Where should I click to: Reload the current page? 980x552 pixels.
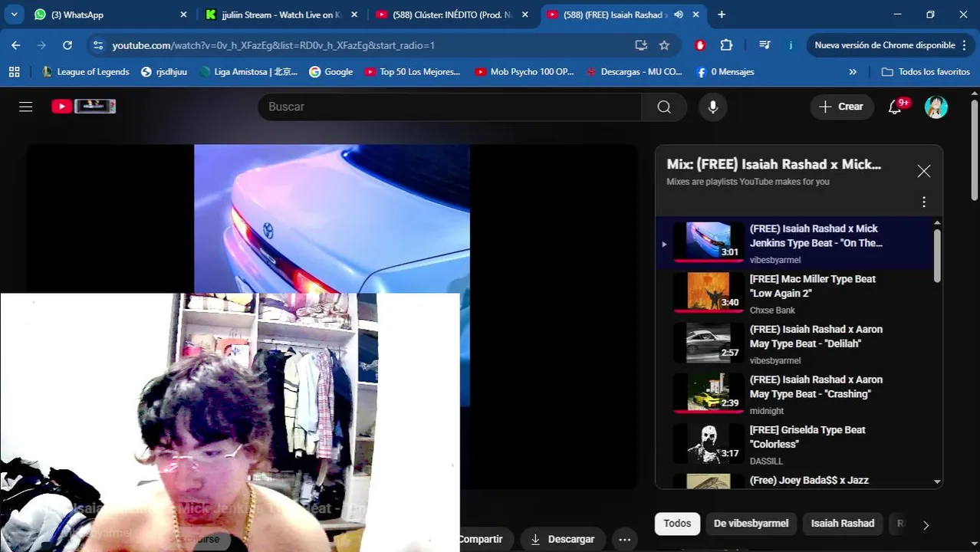[67, 45]
